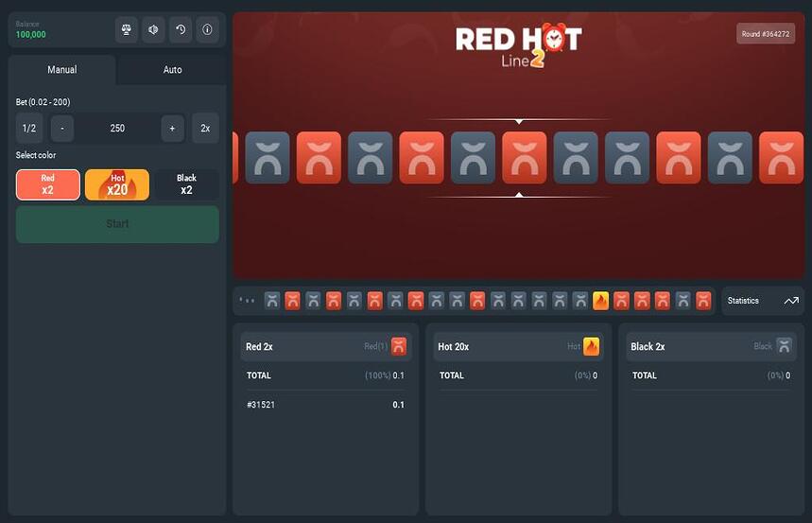Click the 0.1 amount beside #31521
812x523 pixels.
(398, 405)
